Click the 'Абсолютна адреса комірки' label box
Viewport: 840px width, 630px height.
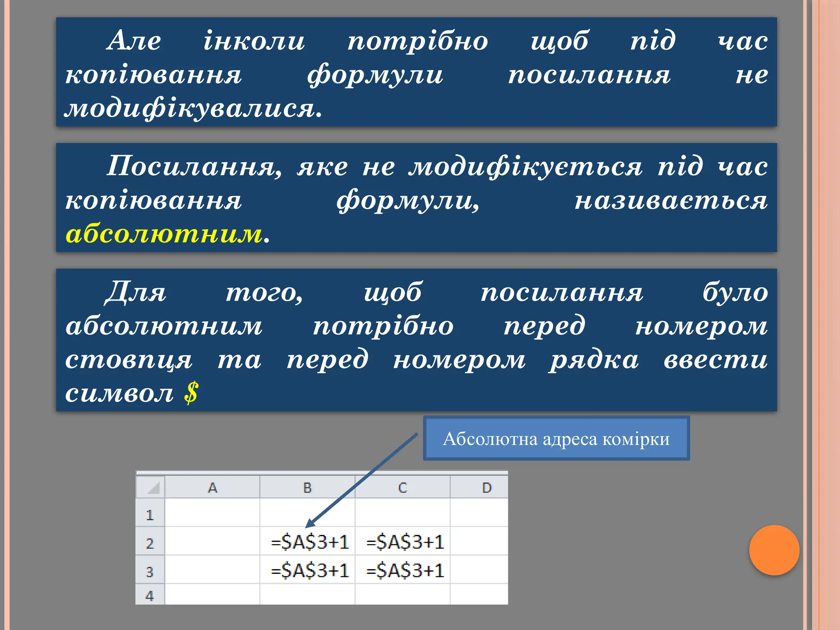(556, 438)
